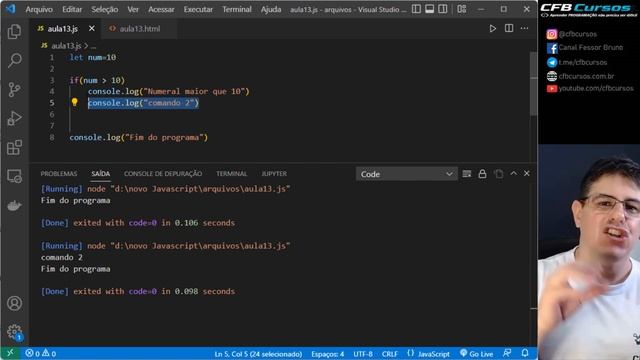Toggle bottom panel layout

pos(429,9)
